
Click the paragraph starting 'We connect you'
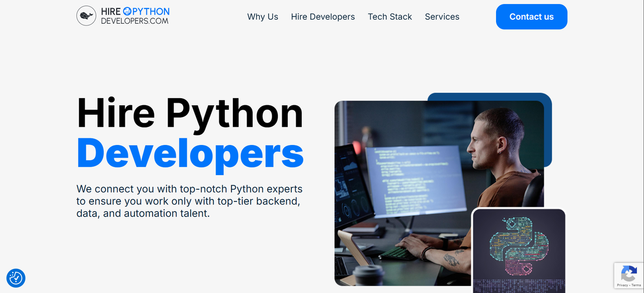pyautogui.click(x=190, y=201)
